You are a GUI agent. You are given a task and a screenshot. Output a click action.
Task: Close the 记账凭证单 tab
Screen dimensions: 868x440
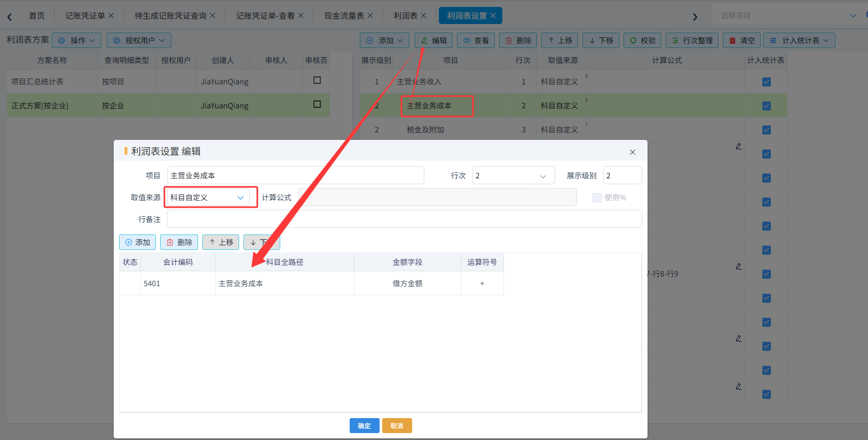111,15
